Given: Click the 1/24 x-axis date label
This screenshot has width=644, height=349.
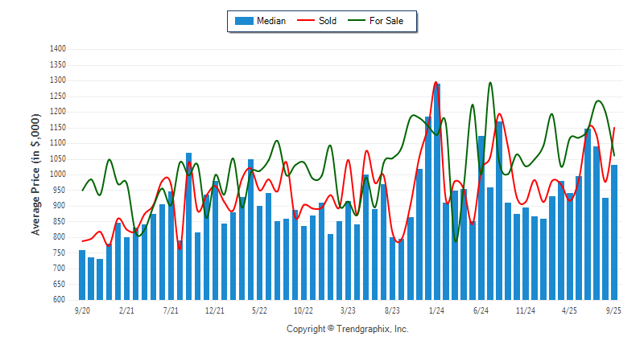Looking at the screenshot, I should tap(437, 310).
